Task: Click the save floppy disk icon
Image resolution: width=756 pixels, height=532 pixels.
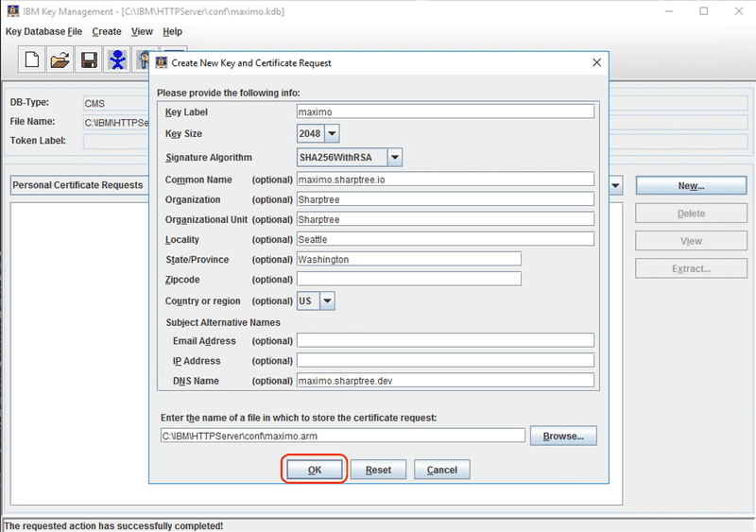Action: coord(89,60)
